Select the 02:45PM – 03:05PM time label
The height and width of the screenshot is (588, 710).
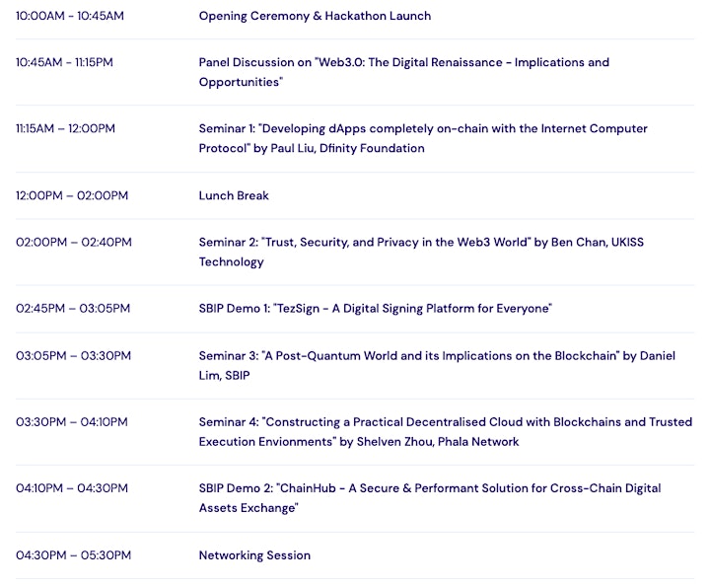[73, 309]
